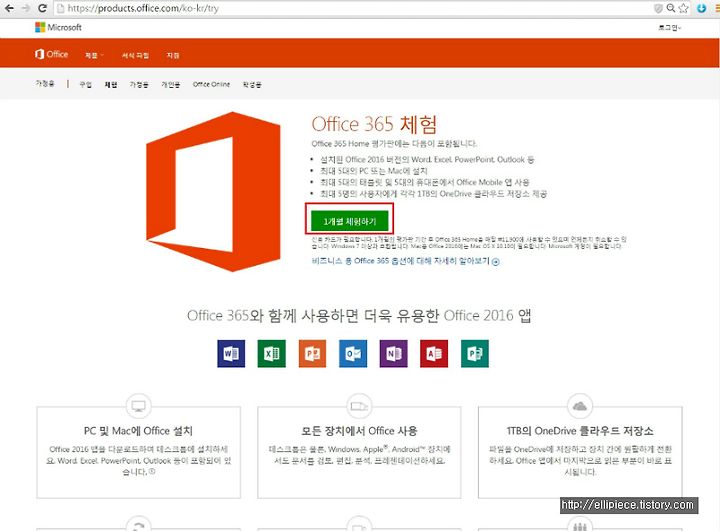This screenshot has width=720, height=531.
Task: Open the browser menu at the far right
Action: click(716, 8)
